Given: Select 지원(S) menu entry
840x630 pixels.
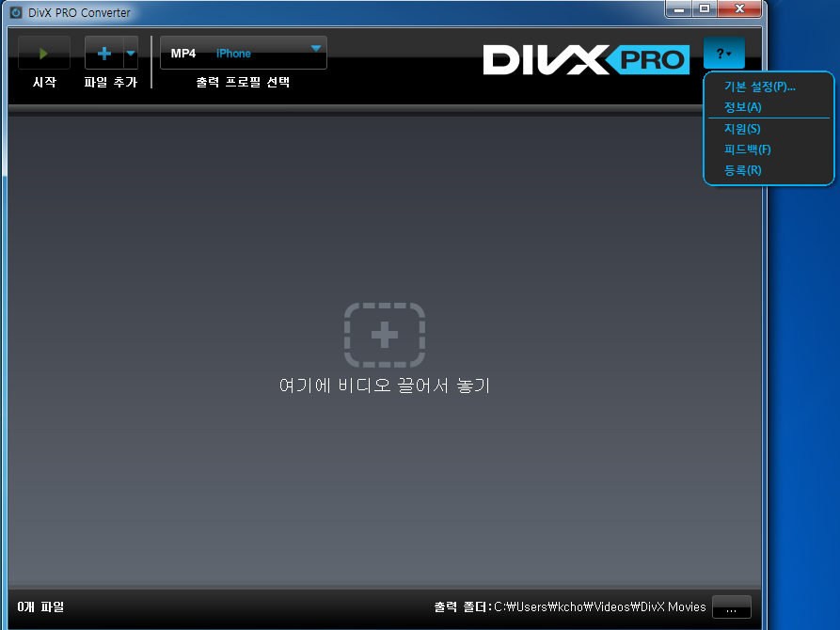Looking at the screenshot, I should tap(742, 129).
